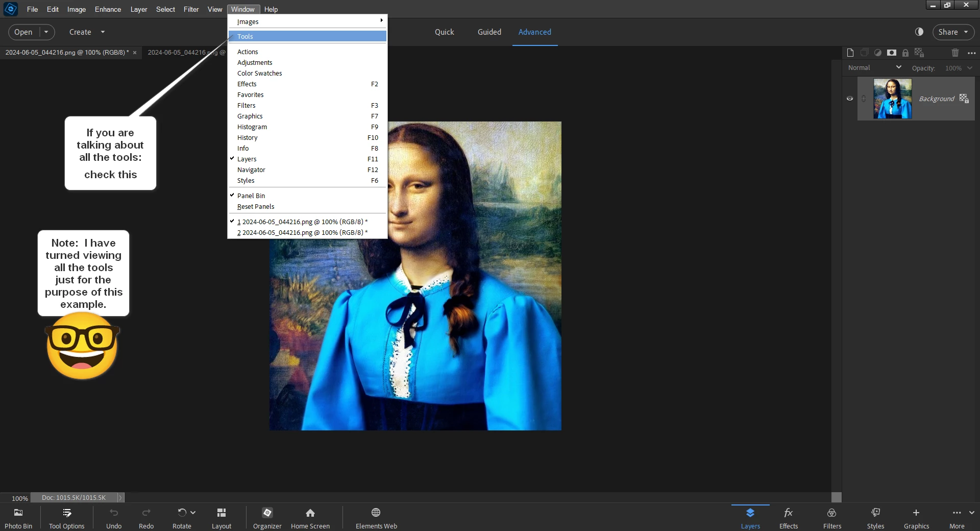980x531 pixels.
Task: Open the Layout options
Action: 222,518
